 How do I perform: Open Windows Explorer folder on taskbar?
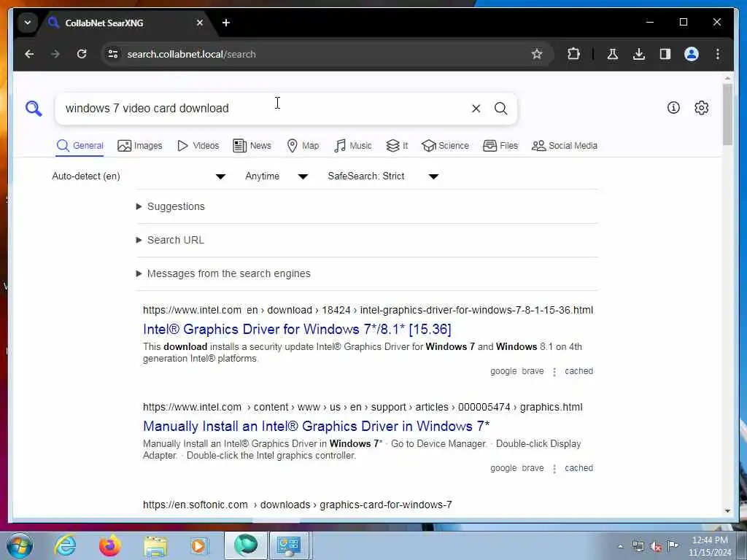point(155,547)
